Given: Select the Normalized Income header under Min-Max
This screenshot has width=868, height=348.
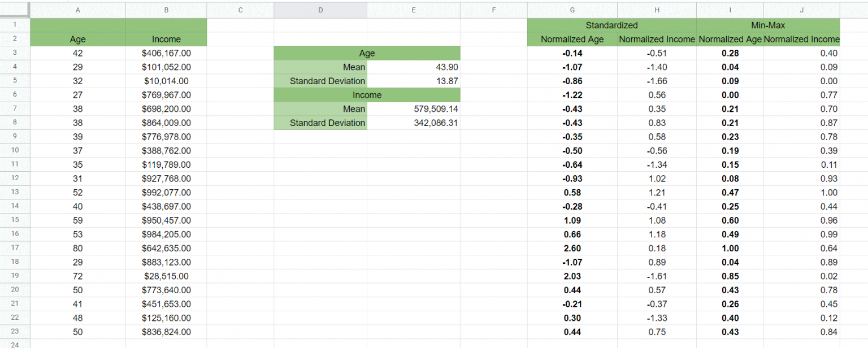Looking at the screenshot, I should coord(801,40).
